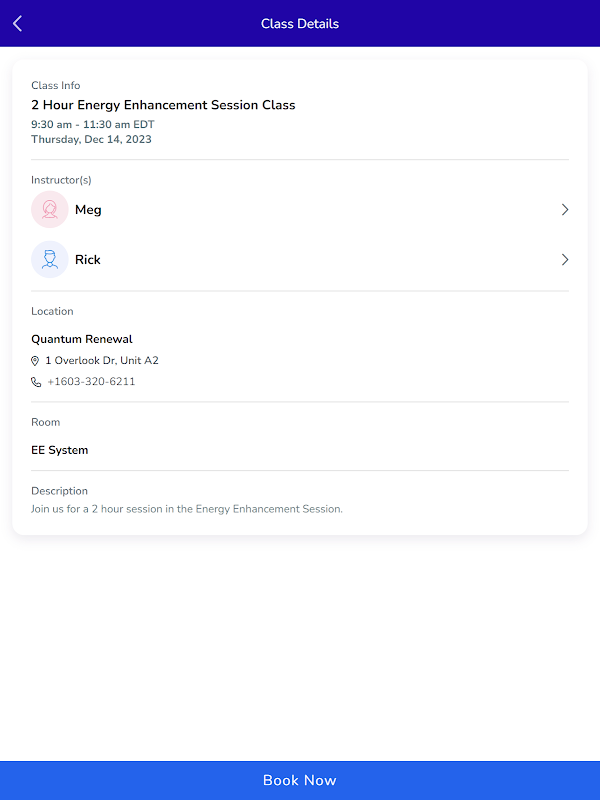Click the location pin icon
The image size is (600, 800).
pos(36,361)
